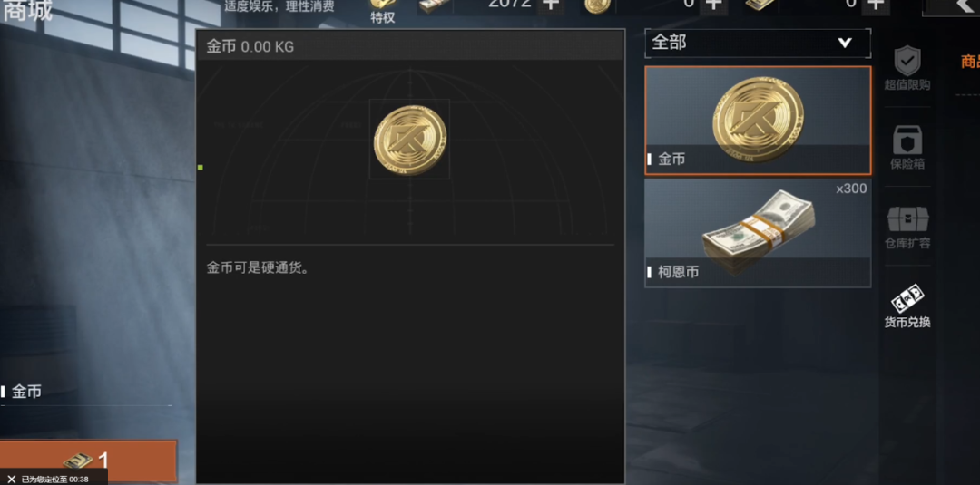Add gold coins with plus button

click(713, 5)
